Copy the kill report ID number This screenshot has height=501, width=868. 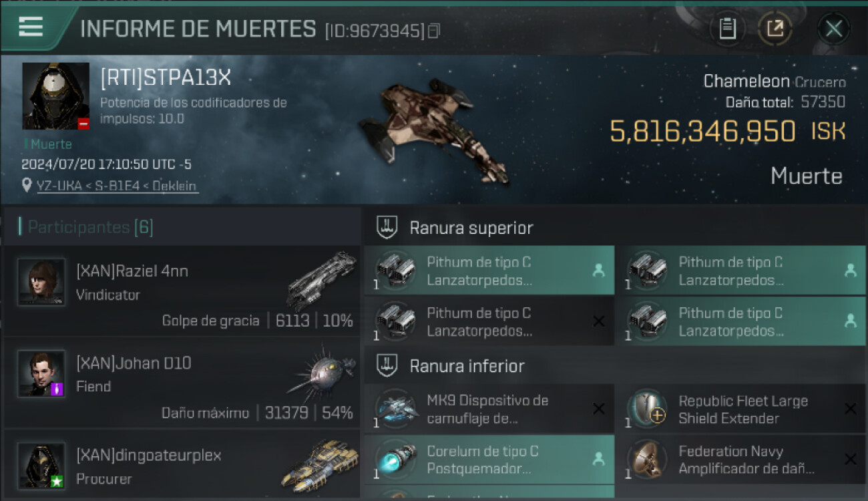[x=434, y=31]
